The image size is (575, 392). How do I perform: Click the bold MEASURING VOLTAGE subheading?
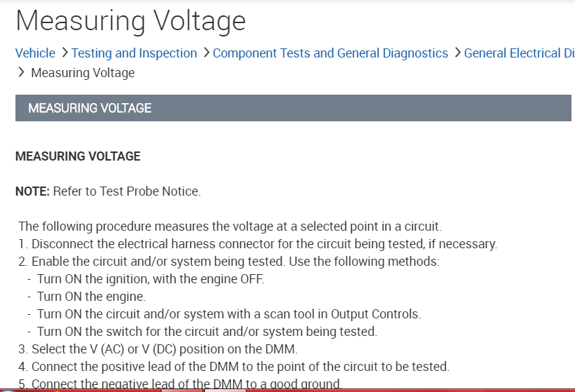pyautogui.click(x=78, y=156)
